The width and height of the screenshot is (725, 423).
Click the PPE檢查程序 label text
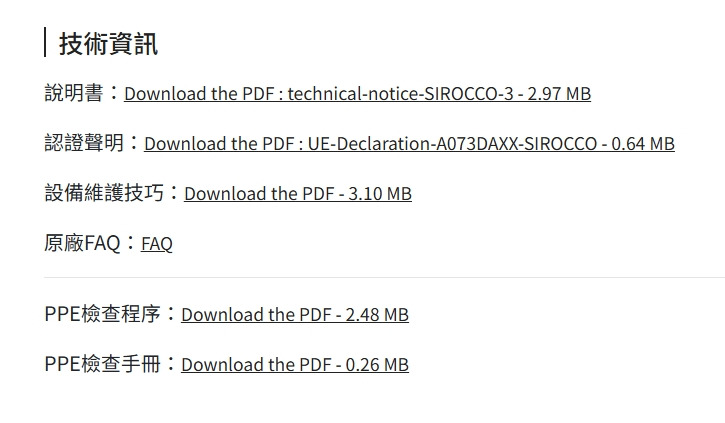coord(103,315)
